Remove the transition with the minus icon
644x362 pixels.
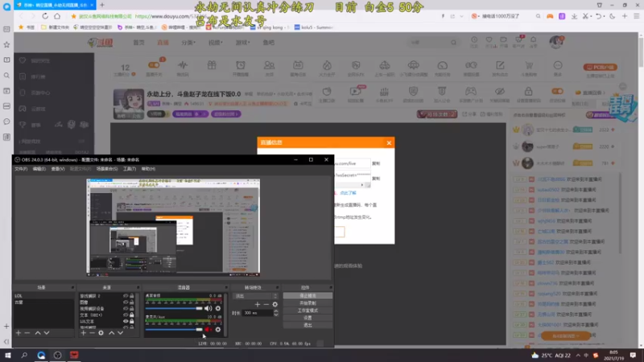(266, 304)
